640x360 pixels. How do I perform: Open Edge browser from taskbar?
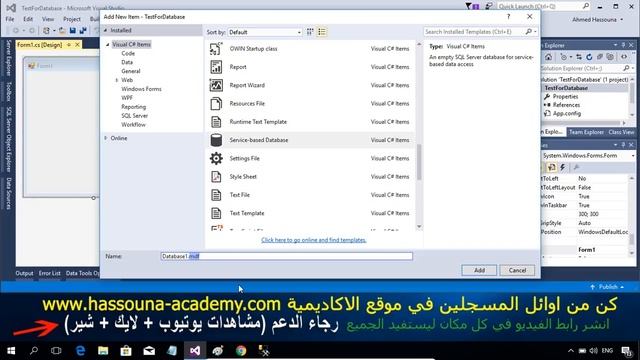(x=80, y=351)
